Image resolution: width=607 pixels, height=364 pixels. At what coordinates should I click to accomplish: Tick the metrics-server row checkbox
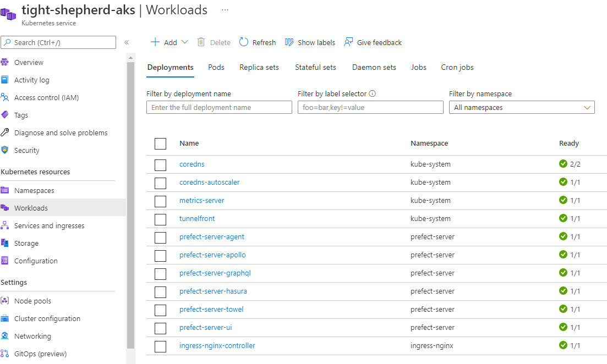click(x=160, y=201)
